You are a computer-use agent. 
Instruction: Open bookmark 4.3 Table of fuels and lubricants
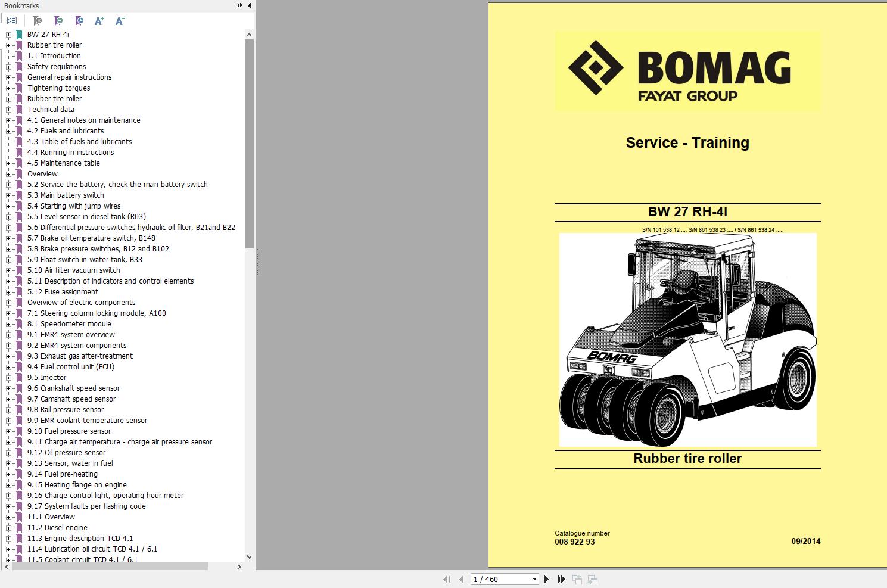(x=80, y=142)
